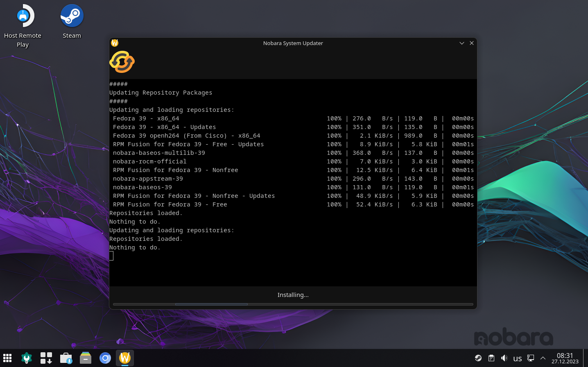588x367 pixels.
Task: Click the '52.4 KiB/s' download speed value
Action: click(x=375, y=204)
